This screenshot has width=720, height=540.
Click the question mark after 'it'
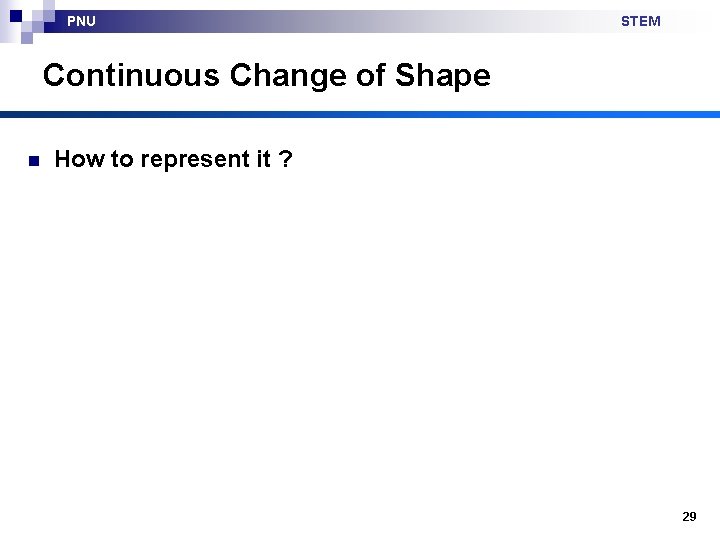coord(286,159)
